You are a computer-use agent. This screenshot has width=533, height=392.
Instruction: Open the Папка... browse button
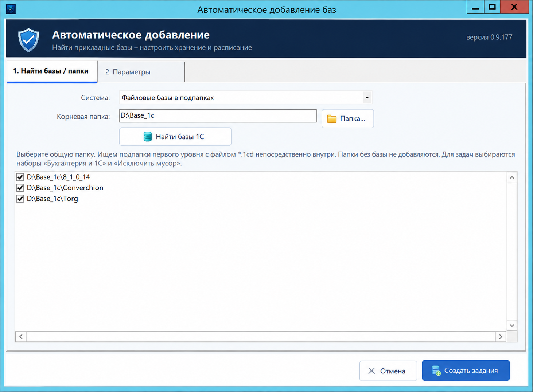(347, 118)
